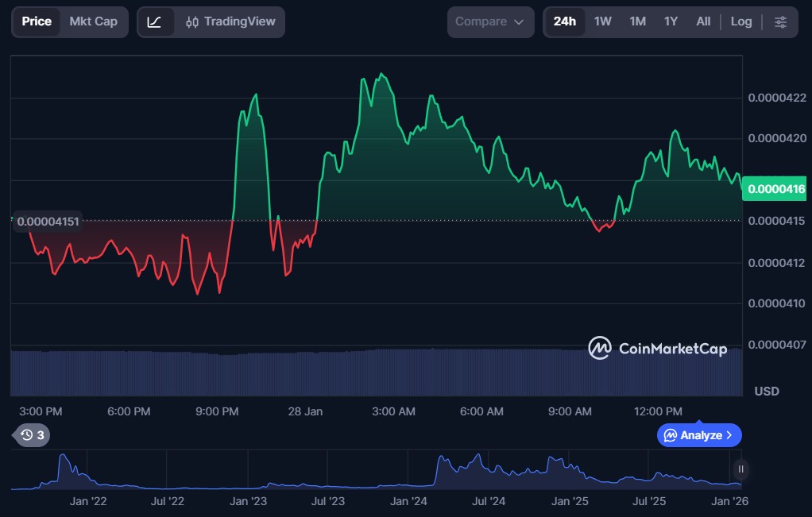Click the opening price label 0.00004151

tap(48, 222)
